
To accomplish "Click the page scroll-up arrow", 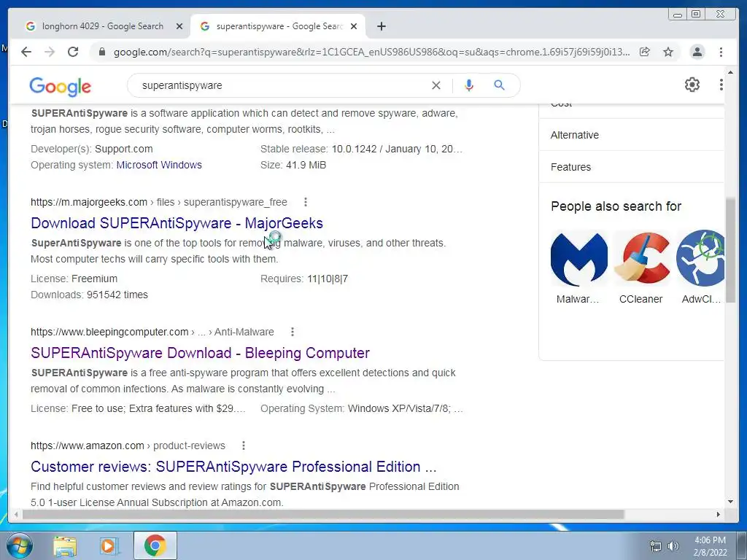I will (730, 73).
